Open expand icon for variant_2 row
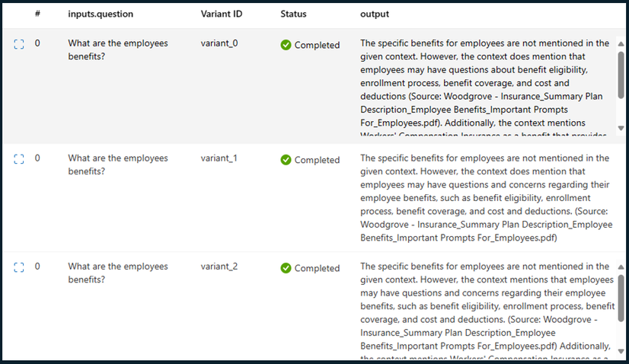Screen dimensions: 629x364 [x=19, y=267]
